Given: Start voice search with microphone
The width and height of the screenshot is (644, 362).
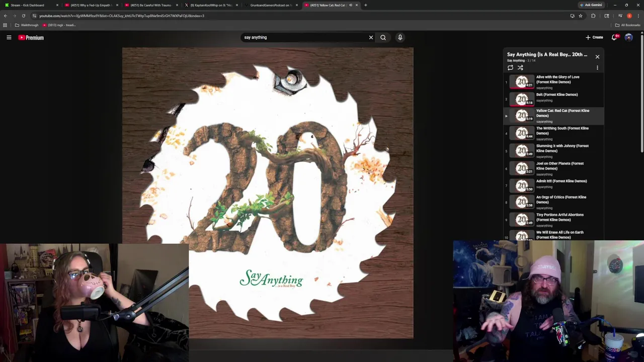Looking at the screenshot, I should coord(400,37).
